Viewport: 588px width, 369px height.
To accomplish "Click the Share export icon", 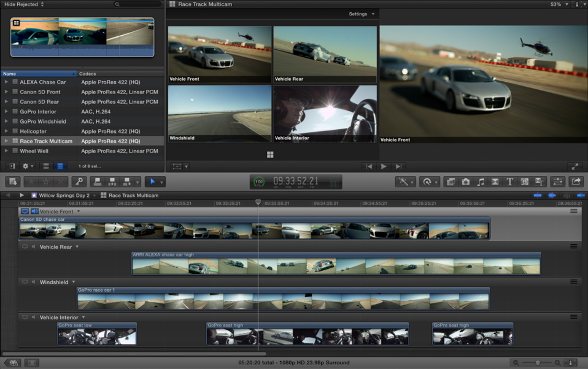I will pyautogui.click(x=576, y=181).
